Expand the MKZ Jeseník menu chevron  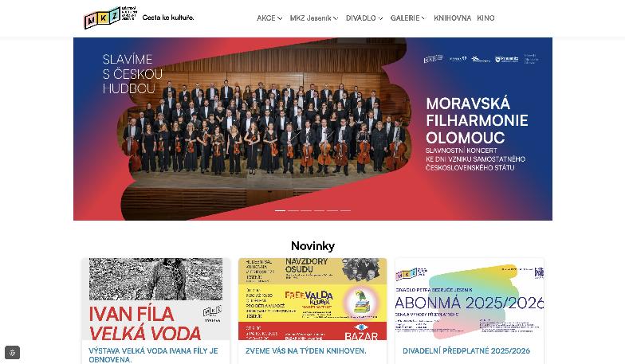coord(336,18)
